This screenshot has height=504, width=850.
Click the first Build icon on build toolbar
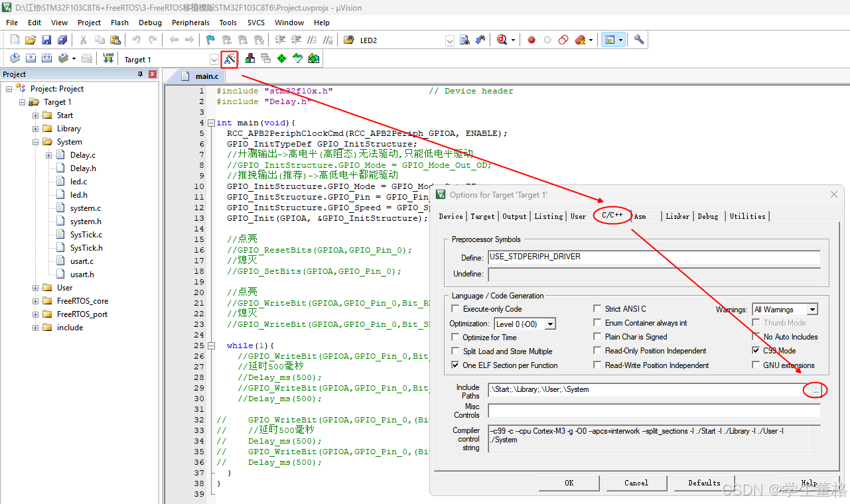(31, 58)
